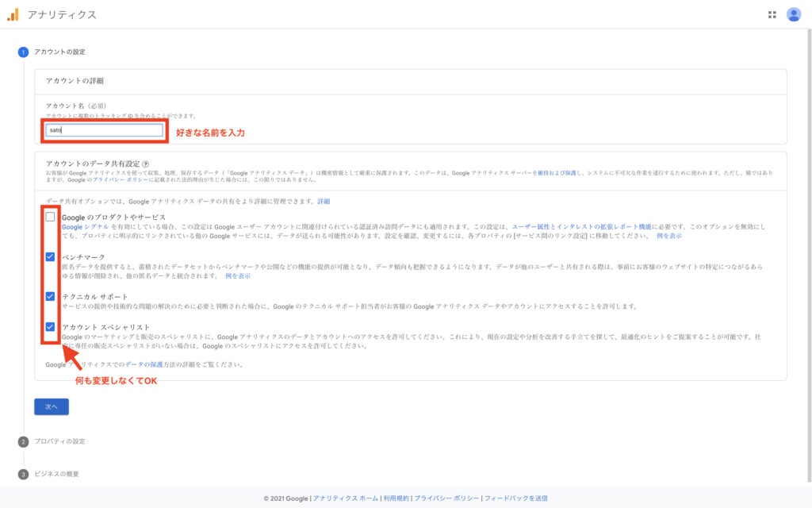812x508 pixels.
Task: Open footer プライバシー ポリシー link
Action: pos(446,498)
